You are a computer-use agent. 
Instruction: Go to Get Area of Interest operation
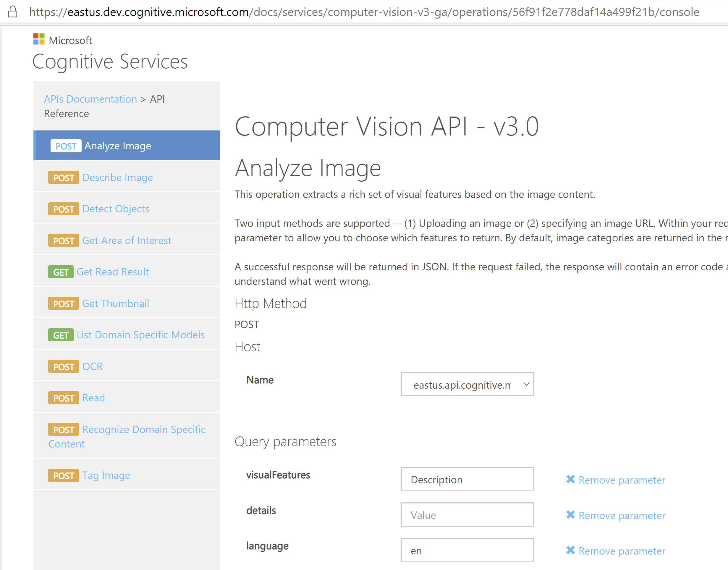coord(127,240)
